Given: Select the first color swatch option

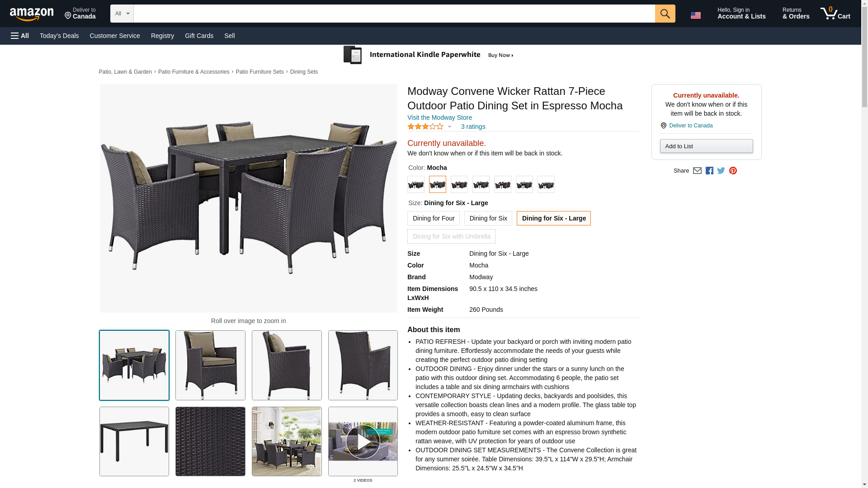Looking at the screenshot, I should (415, 184).
